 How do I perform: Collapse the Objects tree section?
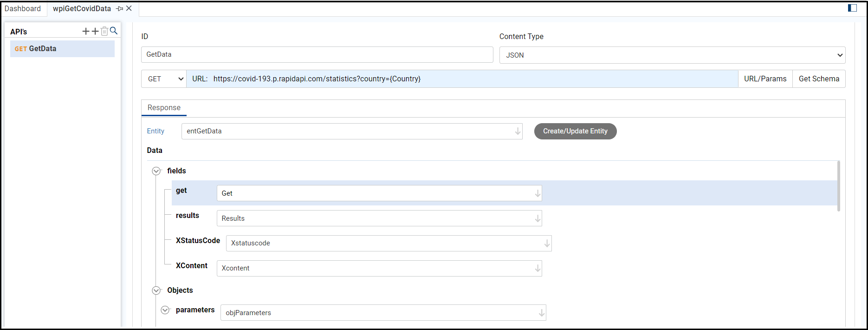point(156,290)
